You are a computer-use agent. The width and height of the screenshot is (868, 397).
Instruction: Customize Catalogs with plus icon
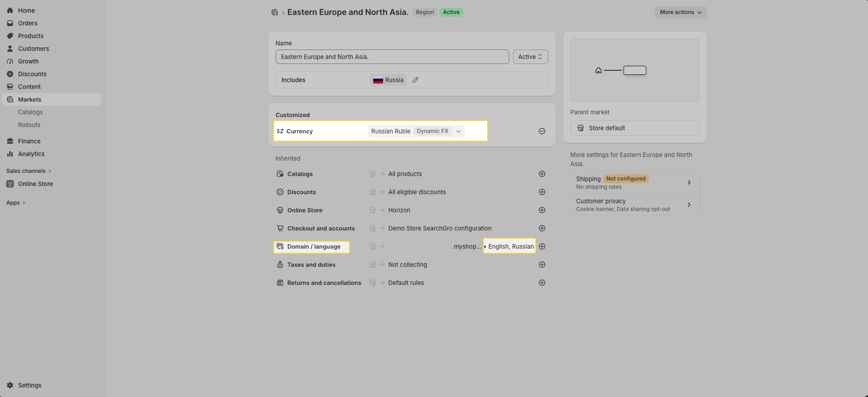coord(542,174)
